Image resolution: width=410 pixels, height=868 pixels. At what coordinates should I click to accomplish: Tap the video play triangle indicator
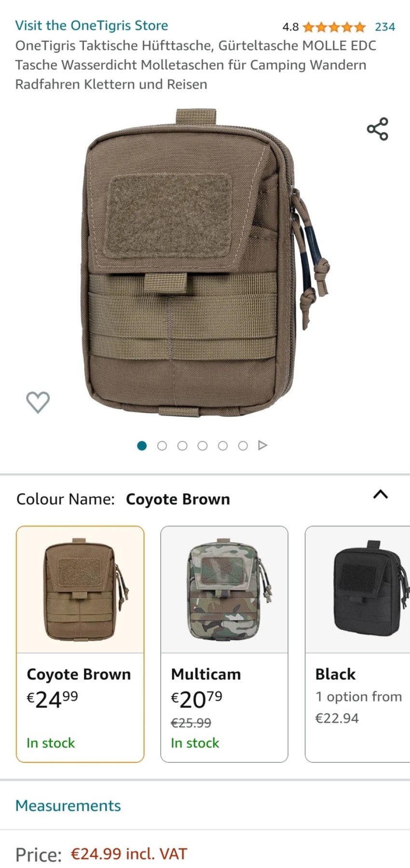(262, 445)
